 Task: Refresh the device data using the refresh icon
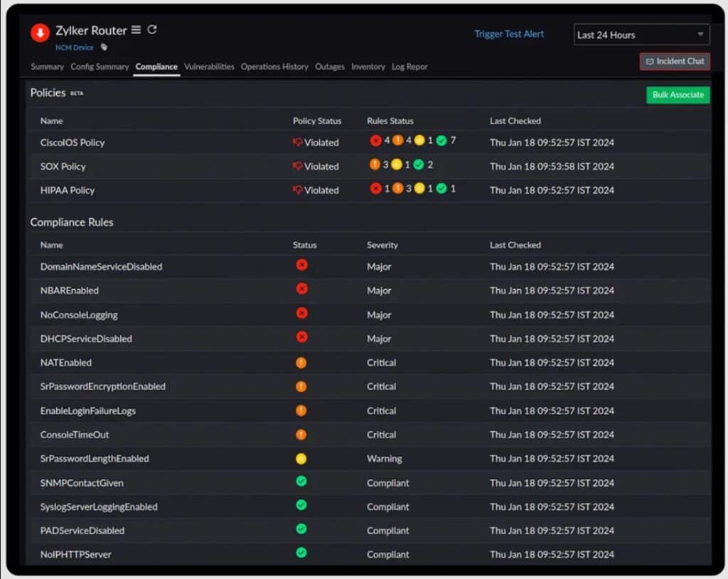click(152, 30)
